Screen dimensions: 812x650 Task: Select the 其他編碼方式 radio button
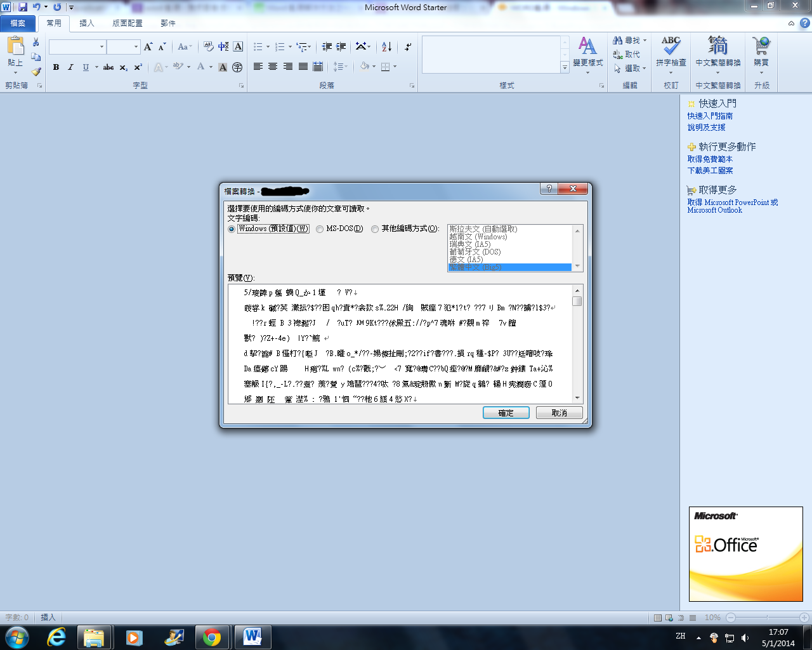(375, 229)
